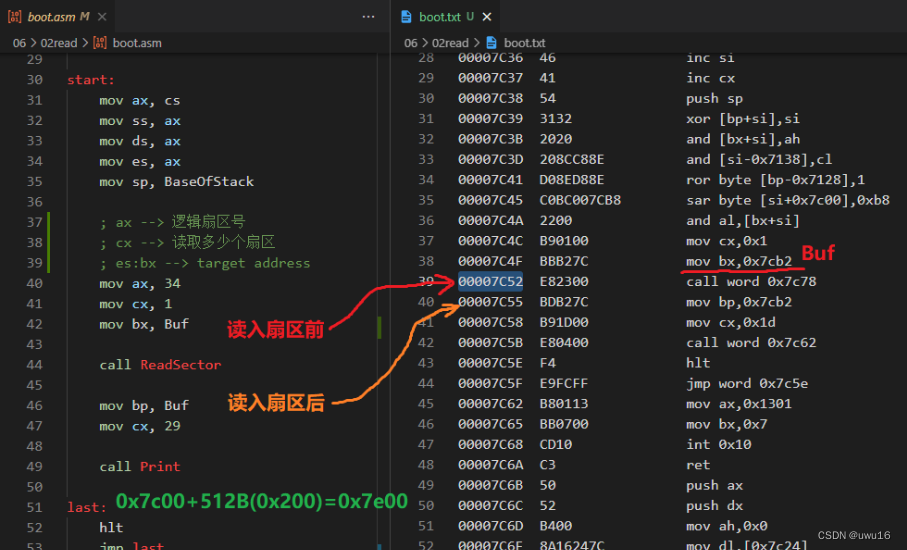Click highlighted address 00007C52 in boot.txt
Image resolution: width=907 pixels, height=550 pixels.
491,282
